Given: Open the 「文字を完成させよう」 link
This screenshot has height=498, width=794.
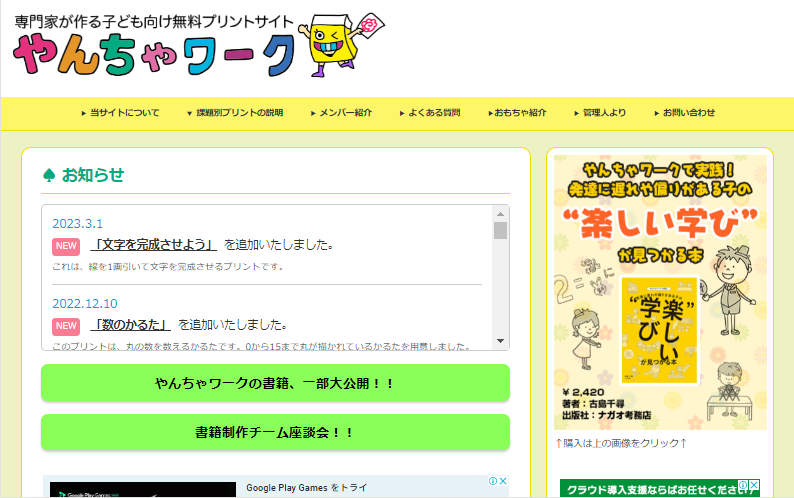Looking at the screenshot, I should pos(153,245).
